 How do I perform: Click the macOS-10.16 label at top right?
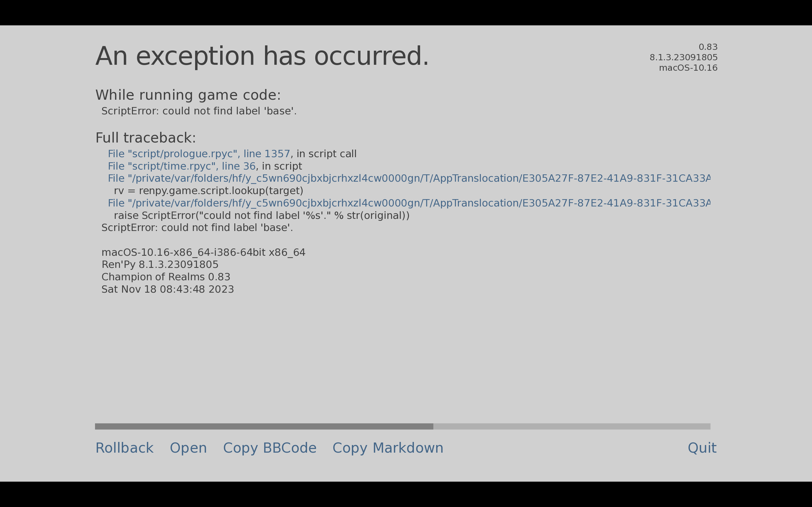pyautogui.click(x=688, y=68)
